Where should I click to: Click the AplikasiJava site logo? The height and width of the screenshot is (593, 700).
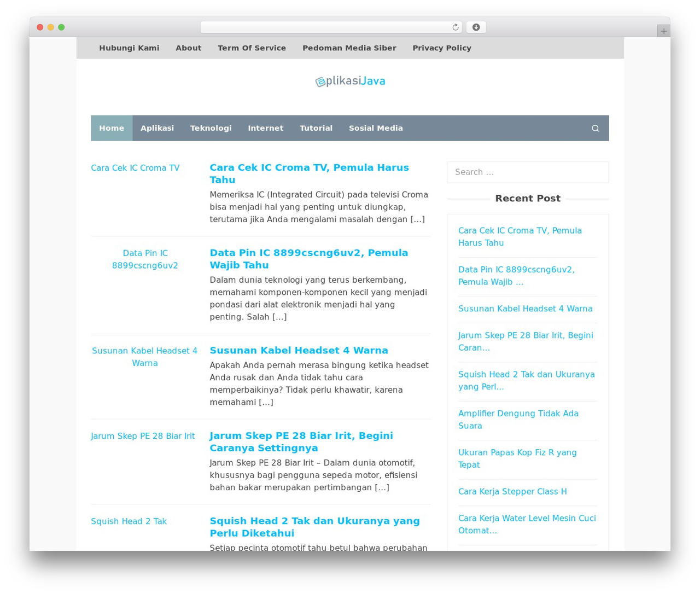pos(350,82)
